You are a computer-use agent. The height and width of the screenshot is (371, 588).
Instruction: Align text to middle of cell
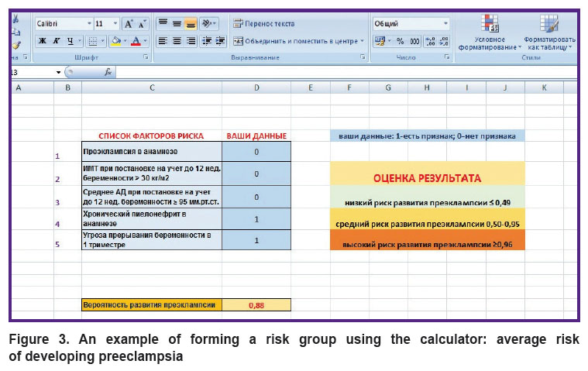(x=177, y=23)
